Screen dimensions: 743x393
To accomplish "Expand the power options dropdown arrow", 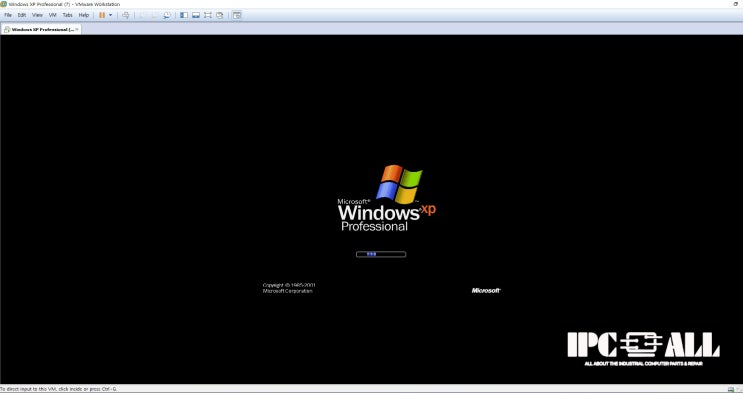I will pos(111,15).
